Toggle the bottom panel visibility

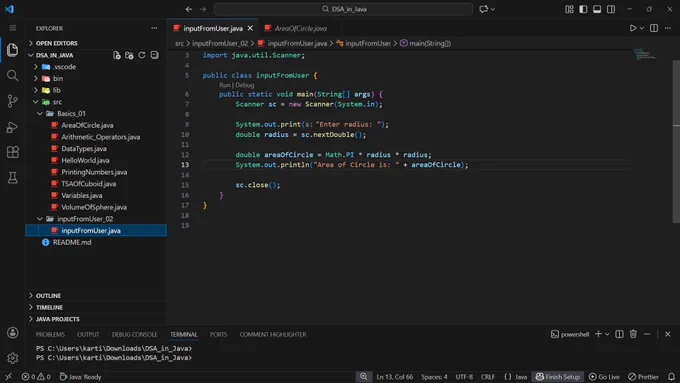(597, 9)
